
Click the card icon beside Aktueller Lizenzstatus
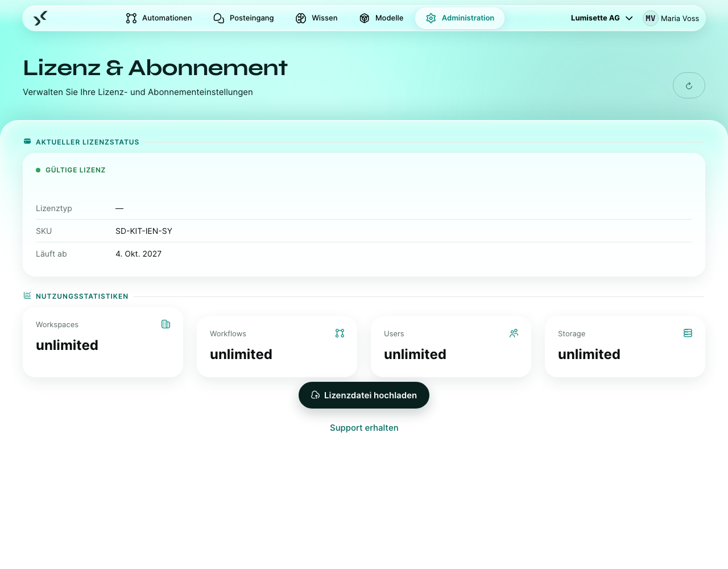[x=27, y=142]
